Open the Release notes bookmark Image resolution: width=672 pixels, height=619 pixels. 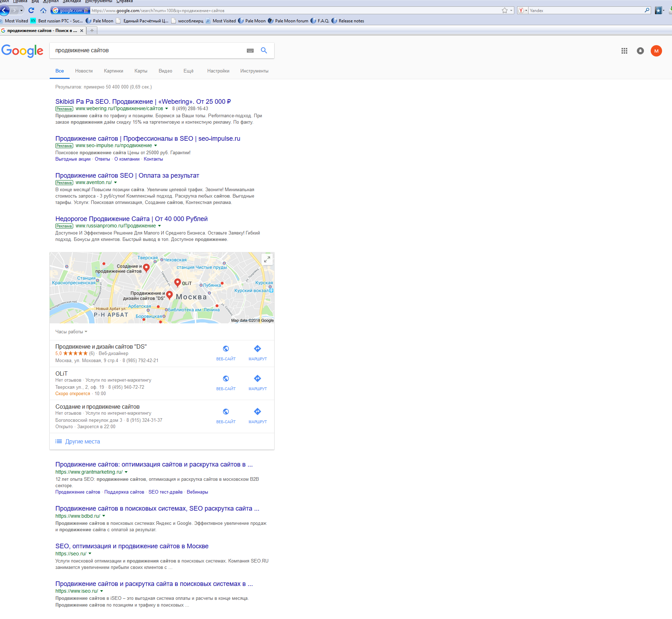coord(348,21)
